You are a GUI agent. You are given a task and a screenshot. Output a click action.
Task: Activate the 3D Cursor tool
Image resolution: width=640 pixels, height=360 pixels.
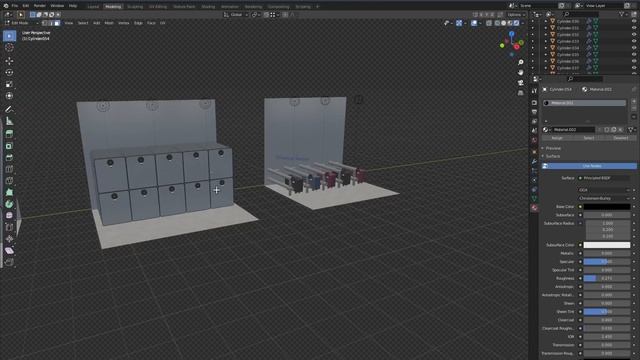coord(9,48)
